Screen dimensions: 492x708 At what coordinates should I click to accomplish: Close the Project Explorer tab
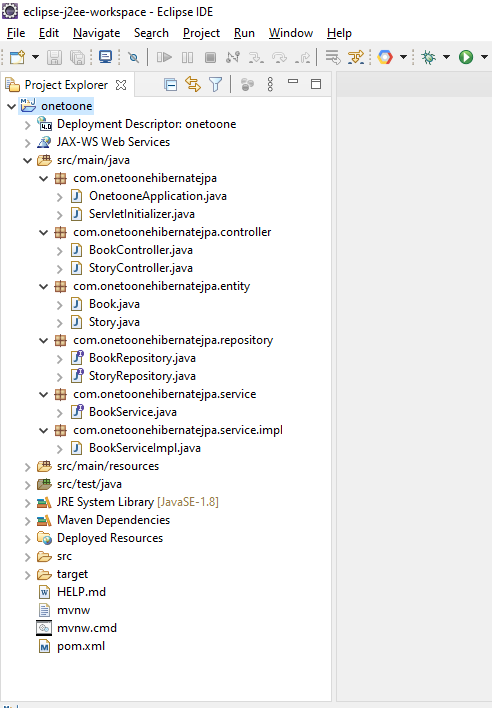coord(121,85)
